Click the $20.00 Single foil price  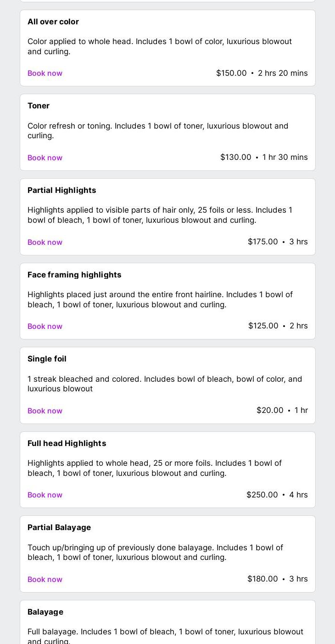(x=270, y=410)
